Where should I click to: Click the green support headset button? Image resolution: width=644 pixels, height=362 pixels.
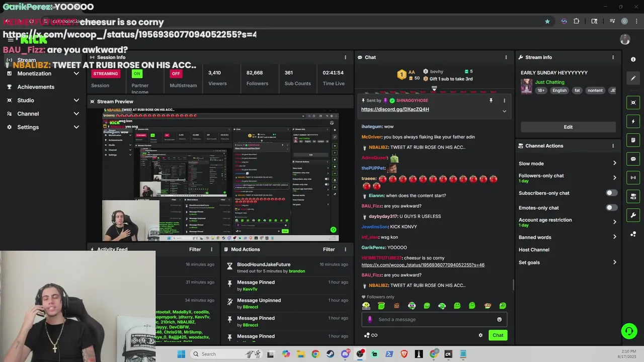click(629, 331)
